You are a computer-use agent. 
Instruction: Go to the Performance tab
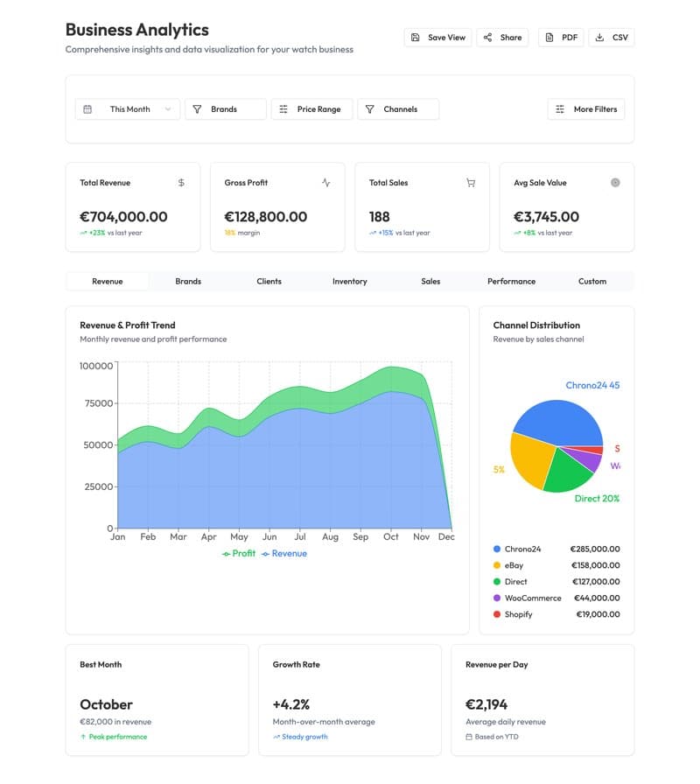coord(512,282)
